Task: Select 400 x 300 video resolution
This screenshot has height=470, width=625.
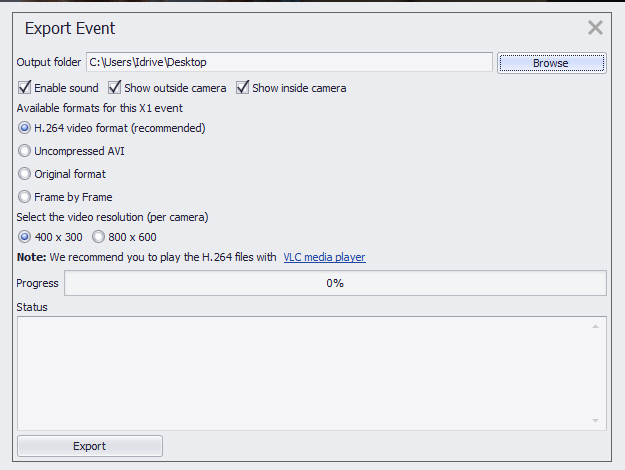Action: click(25, 237)
